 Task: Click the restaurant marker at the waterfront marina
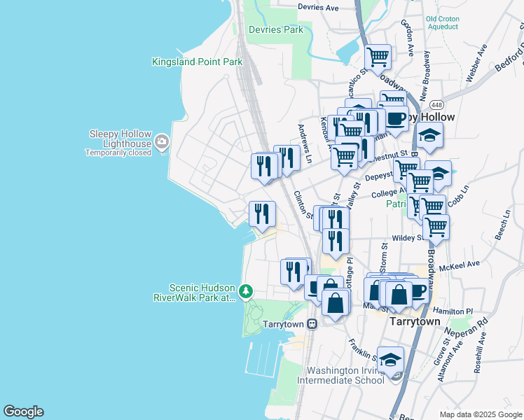[x=262, y=214]
